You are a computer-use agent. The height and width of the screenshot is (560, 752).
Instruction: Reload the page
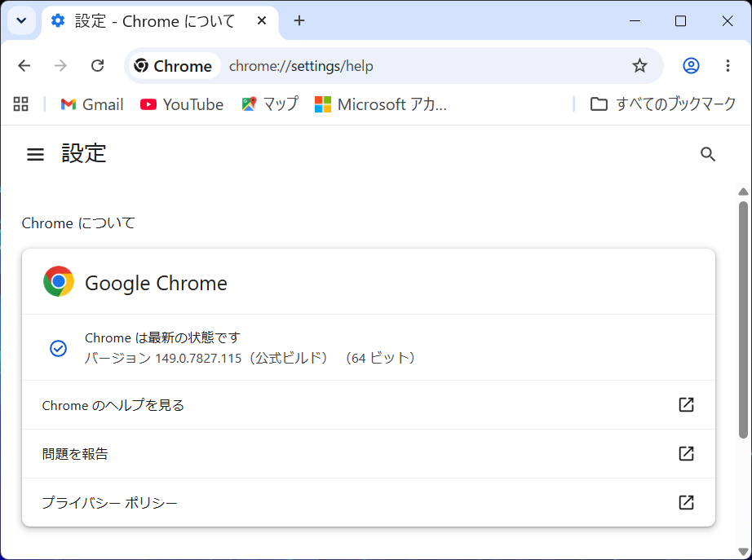(x=98, y=66)
